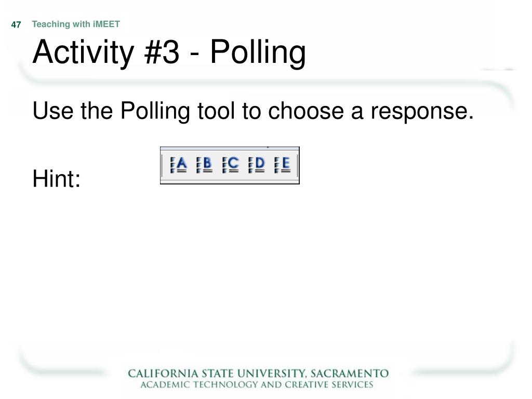Click polling response E icon
The height and width of the screenshot is (399, 532).
[282, 165]
